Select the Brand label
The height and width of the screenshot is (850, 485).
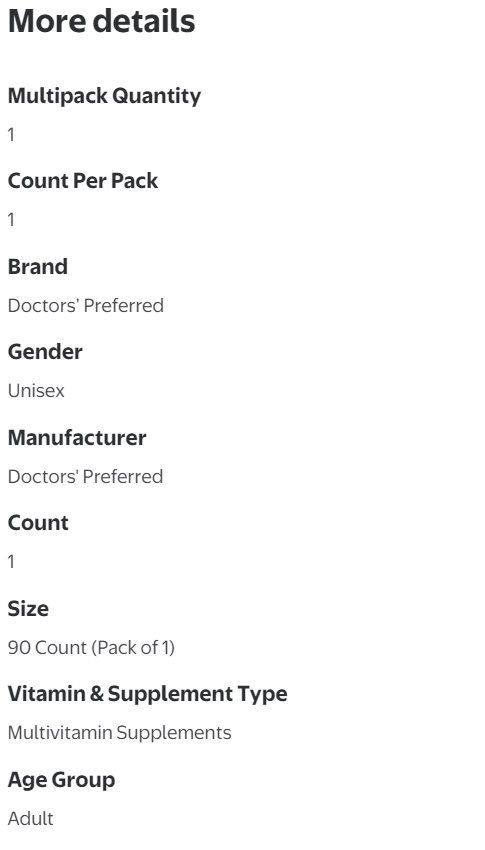[37, 267]
